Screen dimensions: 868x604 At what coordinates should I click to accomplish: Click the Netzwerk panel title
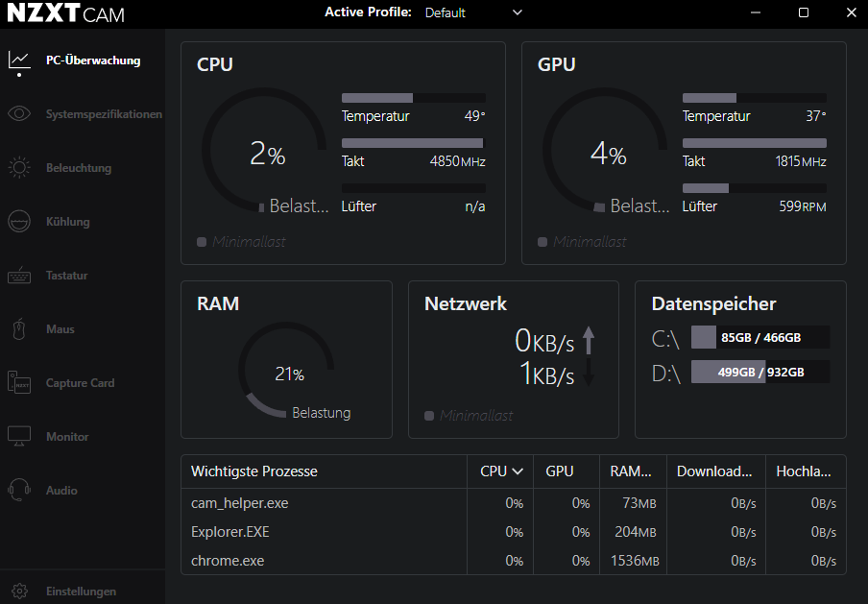coord(465,303)
